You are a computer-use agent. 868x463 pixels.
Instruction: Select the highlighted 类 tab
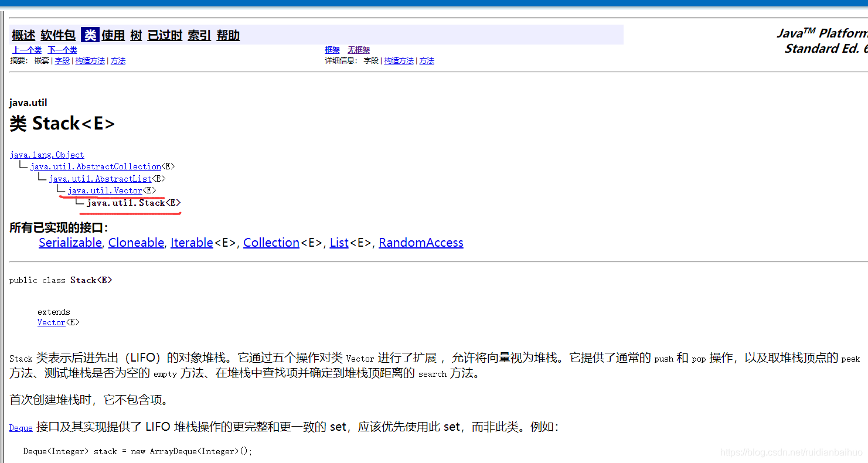click(x=90, y=35)
